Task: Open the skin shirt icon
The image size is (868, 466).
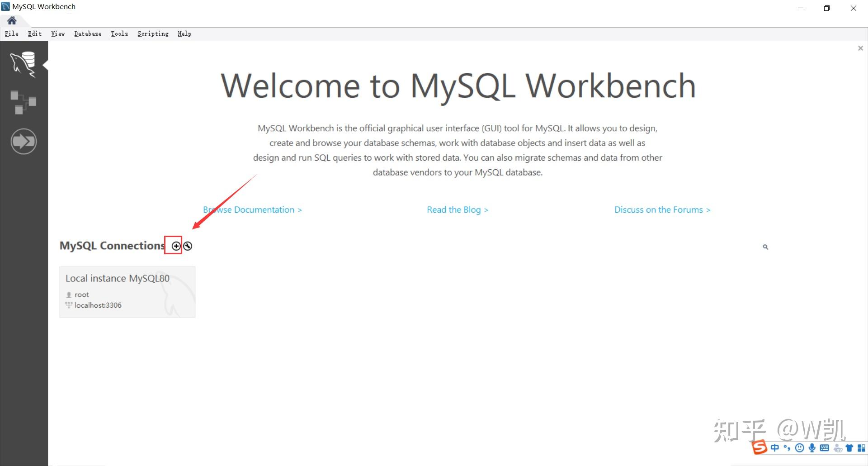Action: [x=849, y=448]
